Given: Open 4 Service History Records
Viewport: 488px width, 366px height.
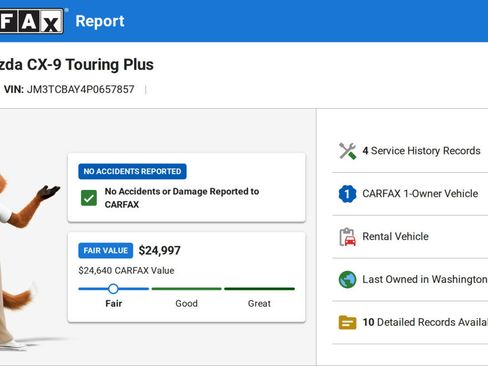Looking at the screenshot, I should [x=410, y=151].
